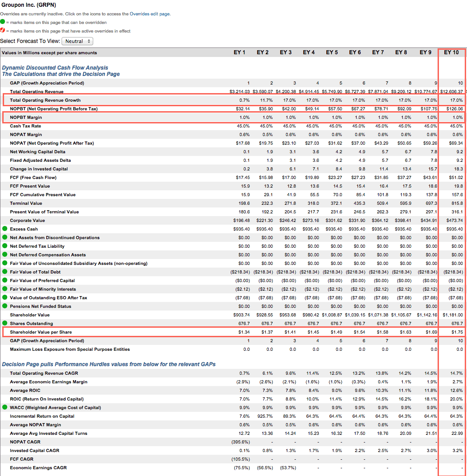This screenshot has height=476, width=467.
Task: Select the EY 1 column header
Action: click(239, 52)
